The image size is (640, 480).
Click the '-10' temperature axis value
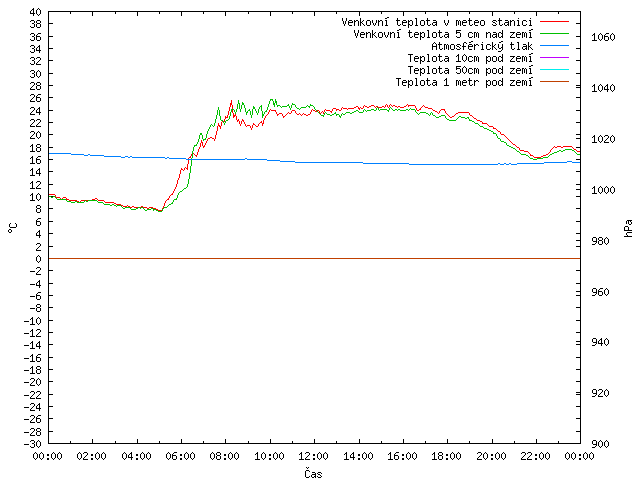point(33,320)
